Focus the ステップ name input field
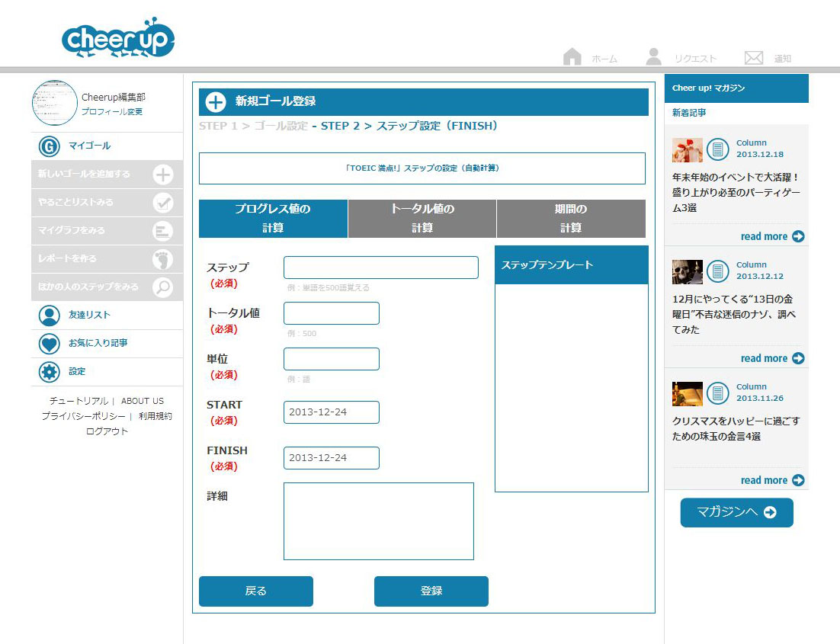Viewport: 840px width, 644px height. click(x=381, y=268)
